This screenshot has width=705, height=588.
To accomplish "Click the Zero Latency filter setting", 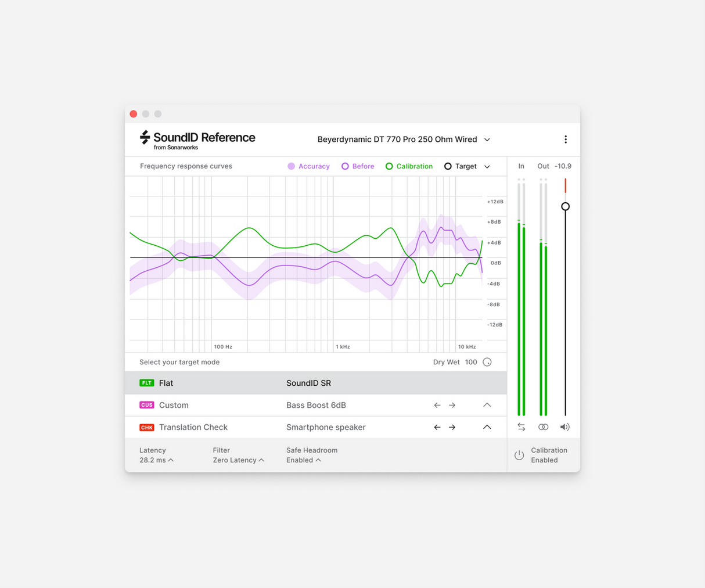I will (235, 460).
